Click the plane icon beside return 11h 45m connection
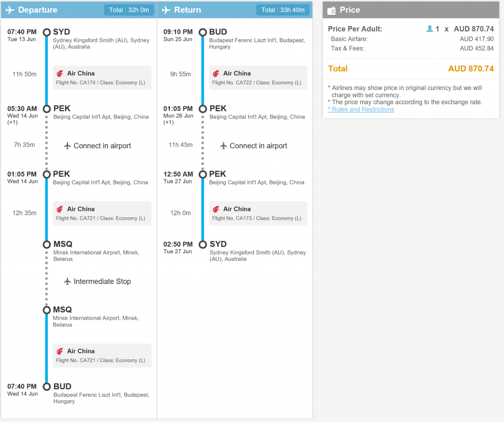This screenshot has width=504, height=422. click(x=223, y=146)
